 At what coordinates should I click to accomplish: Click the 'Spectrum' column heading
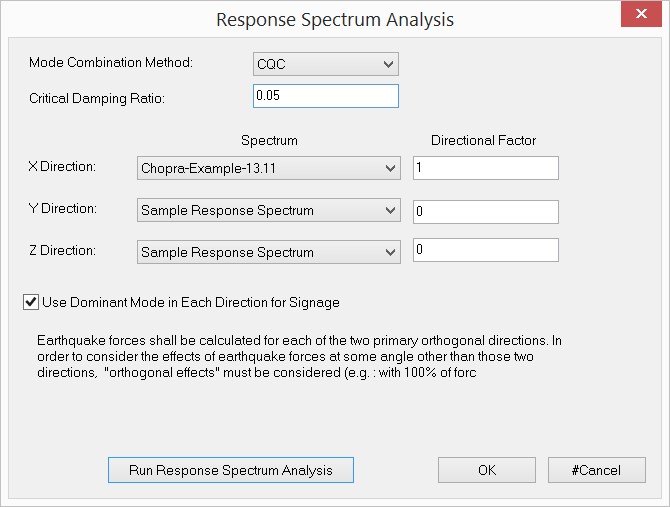coord(269,140)
